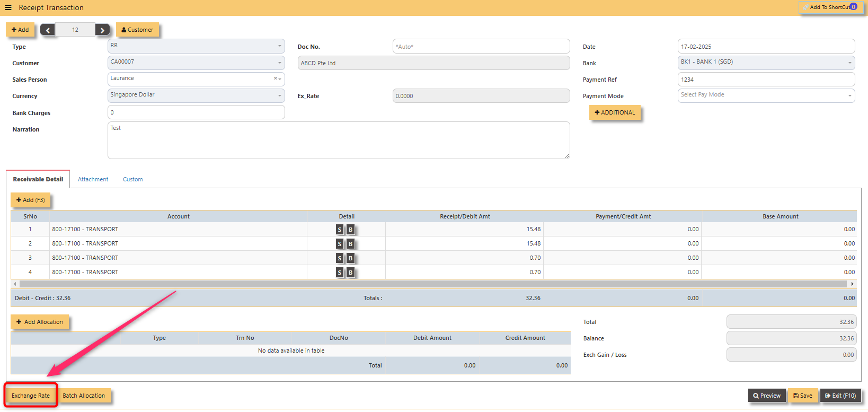
Task: Switch to the Attachment tab
Action: pos(93,179)
